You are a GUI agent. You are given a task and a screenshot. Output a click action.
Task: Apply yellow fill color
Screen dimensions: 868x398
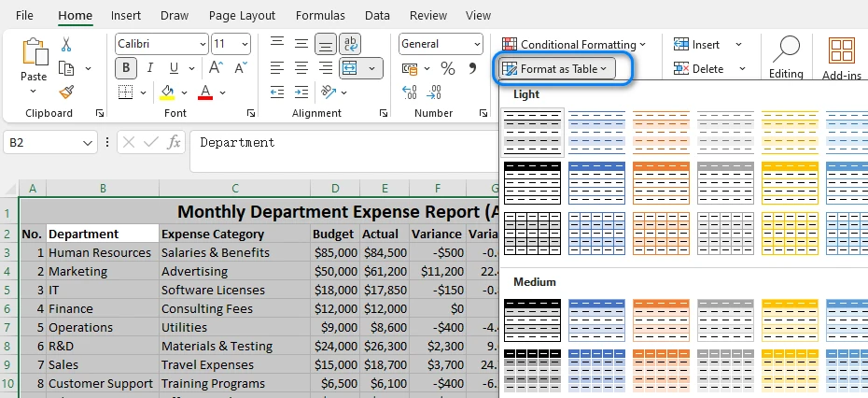point(167,92)
